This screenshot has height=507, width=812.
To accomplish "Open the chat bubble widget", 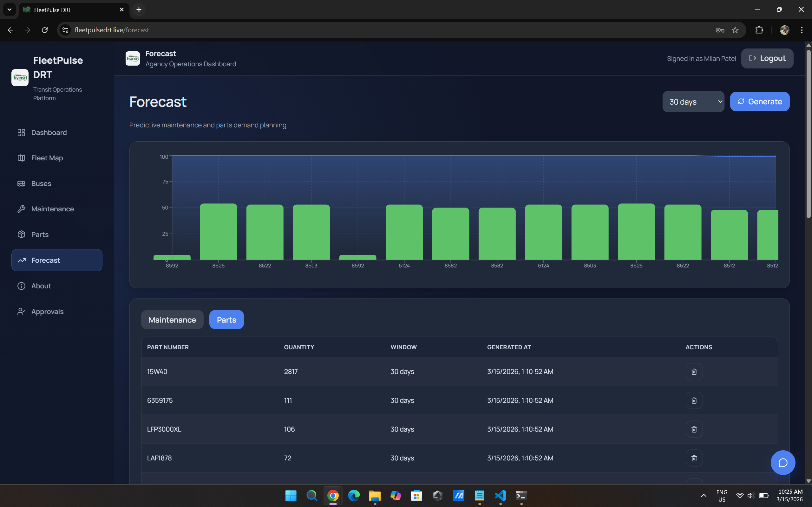I will click(x=783, y=463).
